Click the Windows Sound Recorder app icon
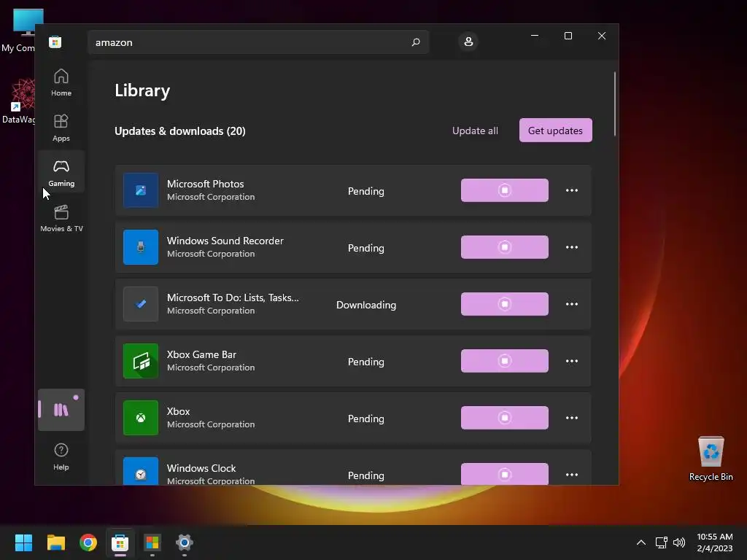This screenshot has width=747, height=560. [141, 247]
